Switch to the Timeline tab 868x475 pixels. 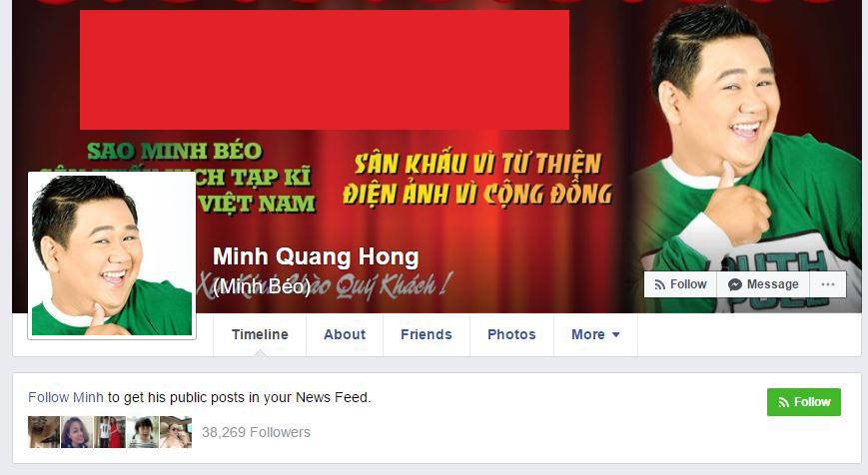point(260,334)
